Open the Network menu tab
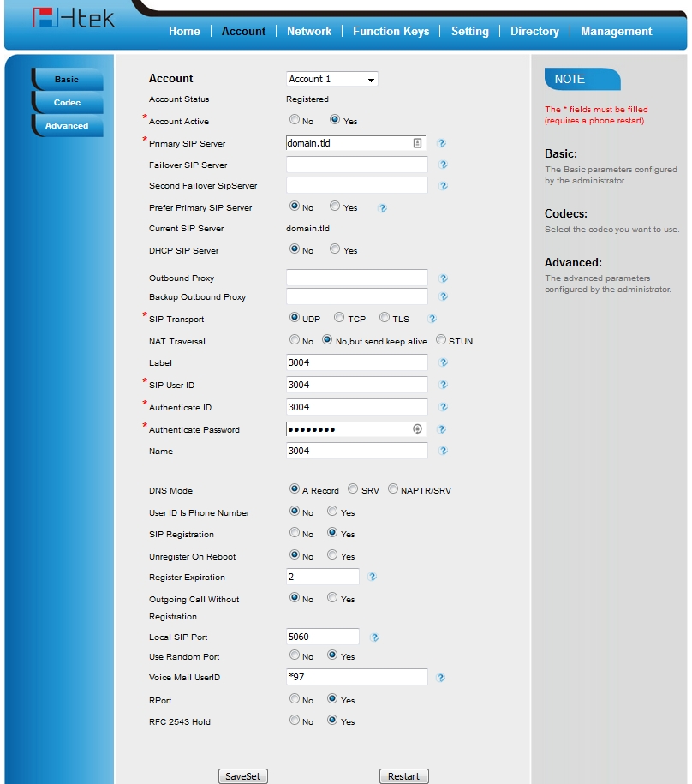 [x=309, y=31]
